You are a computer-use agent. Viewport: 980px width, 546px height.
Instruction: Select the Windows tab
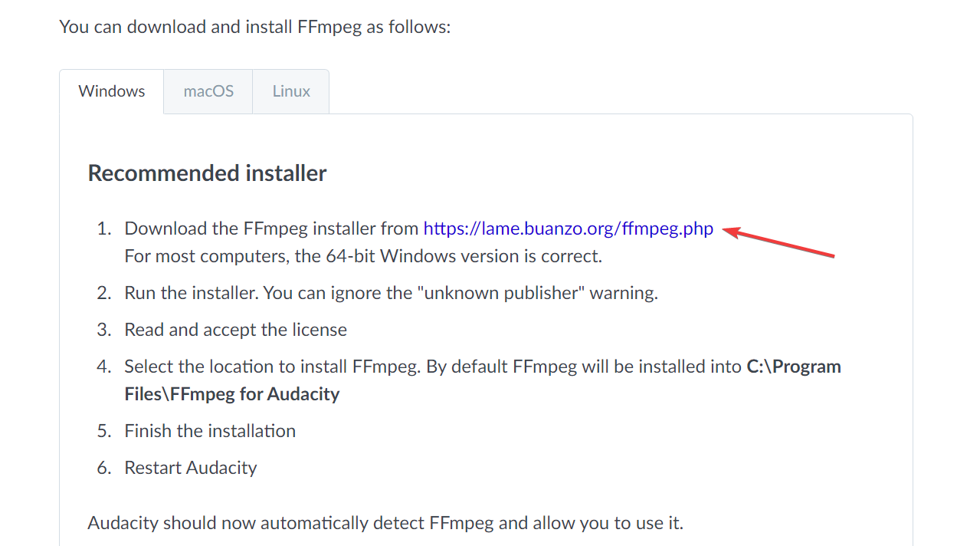pos(112,91)
